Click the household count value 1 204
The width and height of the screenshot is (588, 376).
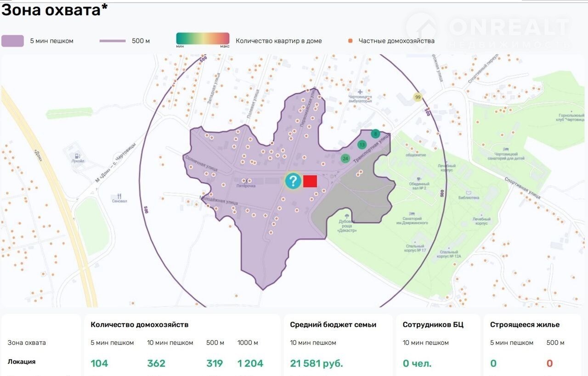(250, 364)
